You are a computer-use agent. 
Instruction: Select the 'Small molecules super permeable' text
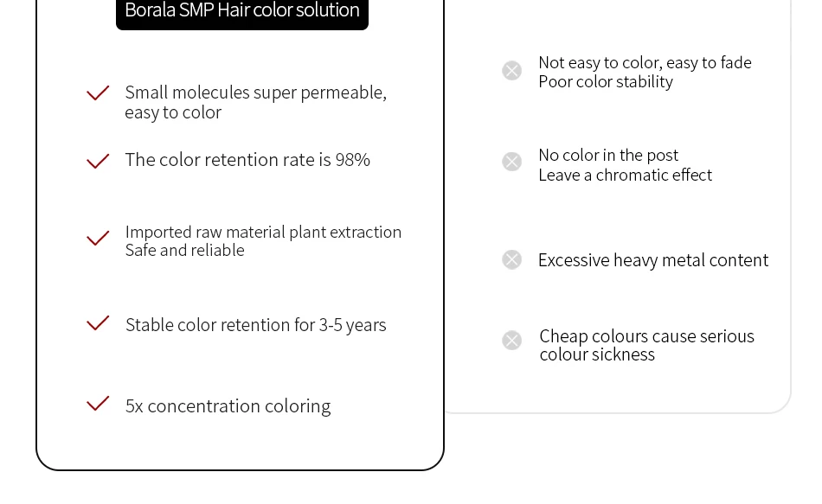(x=256, y=93)
